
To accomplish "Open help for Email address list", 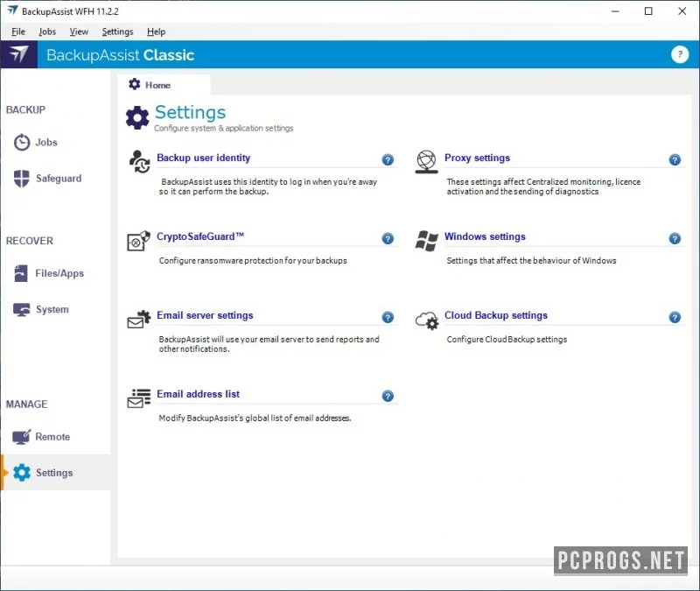I will pos(388,396).
